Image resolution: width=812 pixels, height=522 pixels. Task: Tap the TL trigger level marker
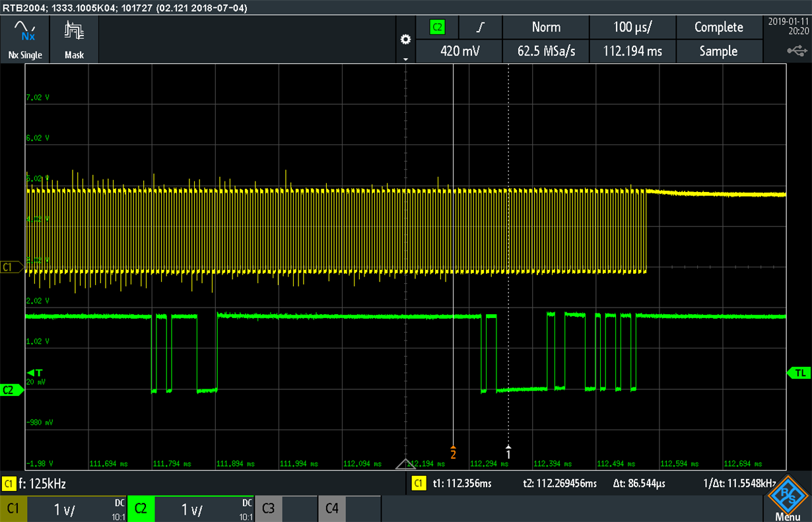(x=799, y=373)
